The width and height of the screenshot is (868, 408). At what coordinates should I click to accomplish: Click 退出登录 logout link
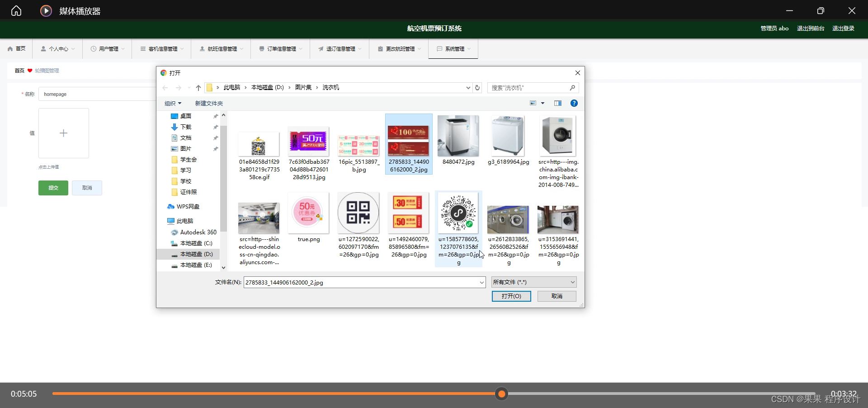[x=843, y=28]
